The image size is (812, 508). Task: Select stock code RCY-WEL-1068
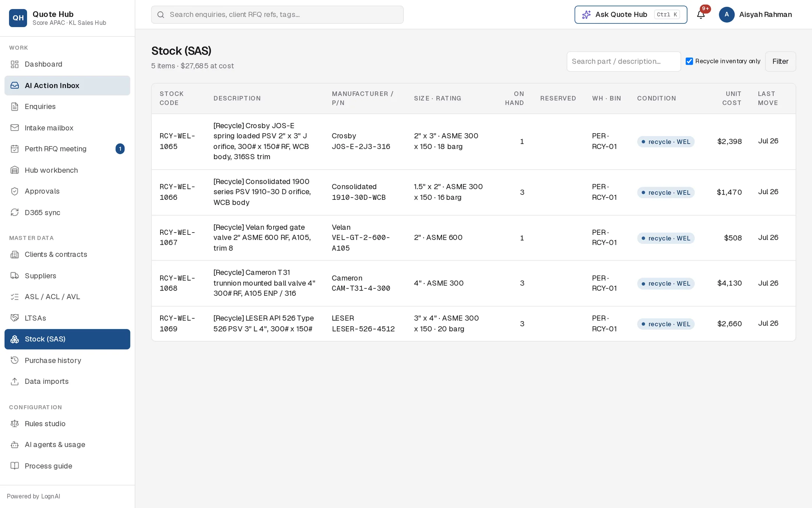pos(177,283)
